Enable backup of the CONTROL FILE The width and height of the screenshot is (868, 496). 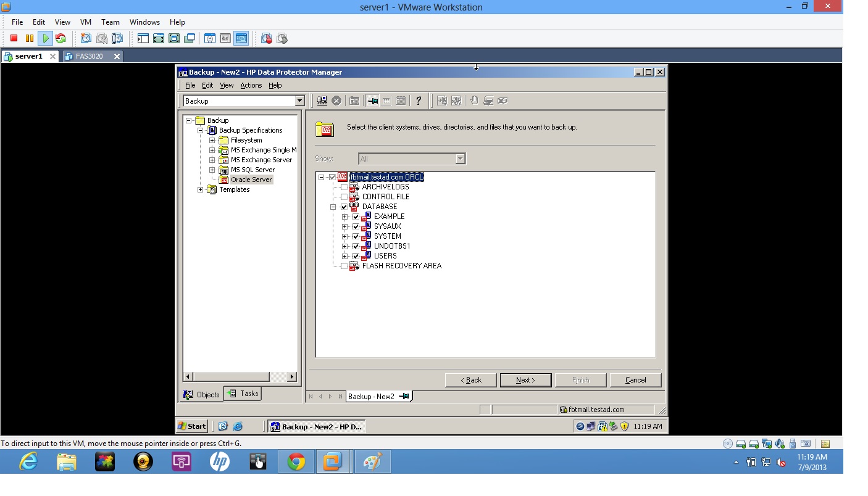(344, 196)
